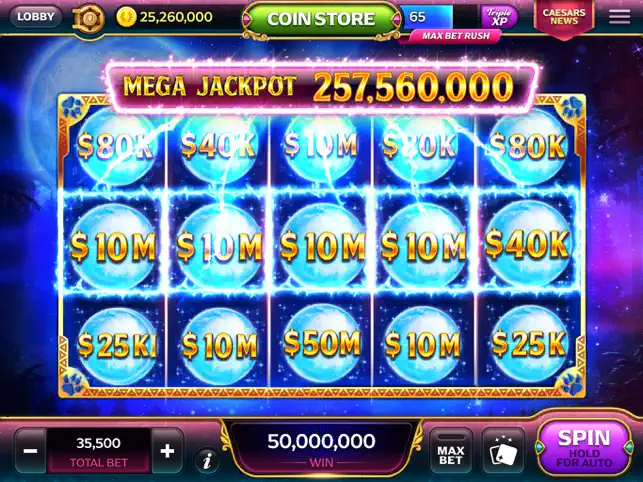Viewport: 643px width, 482px height.
Task: Set Max Bet
Action: click(451, 451)
